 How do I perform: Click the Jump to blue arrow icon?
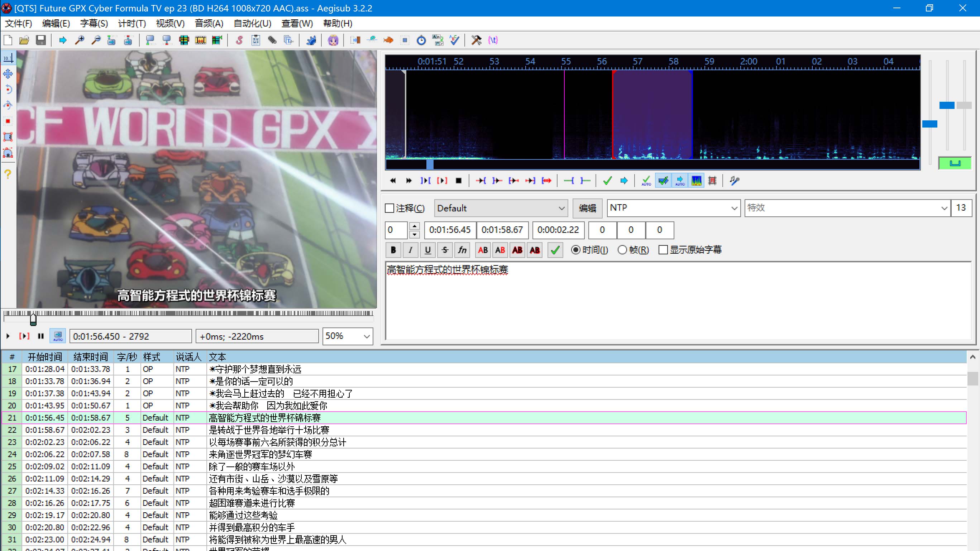click(x=63, y=40)
